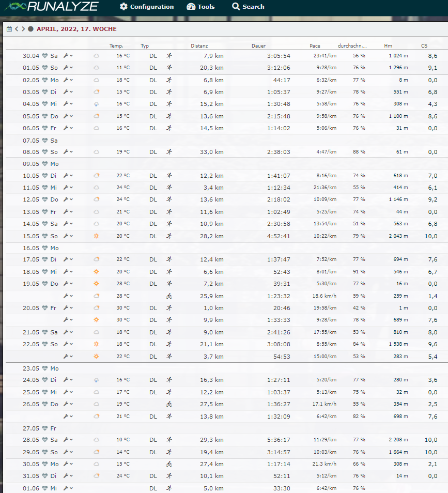Screen dimensions: 448x493
Task: Open wrench dropdown on the 24.05 Di row
Action: tap(68, 380)
